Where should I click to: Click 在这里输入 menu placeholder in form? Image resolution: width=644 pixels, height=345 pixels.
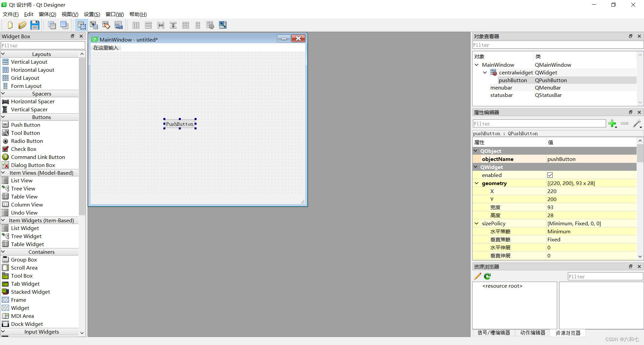106,48
